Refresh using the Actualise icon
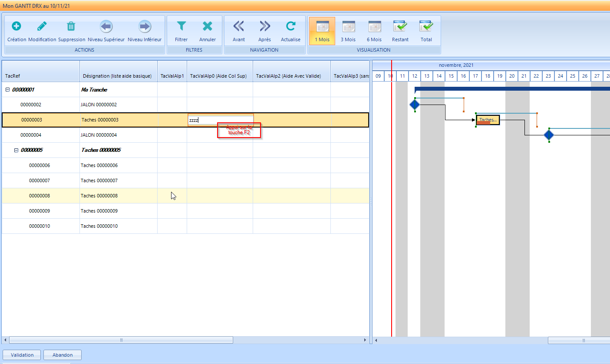This screenshot has height=364, width=610. coord(290,26)
